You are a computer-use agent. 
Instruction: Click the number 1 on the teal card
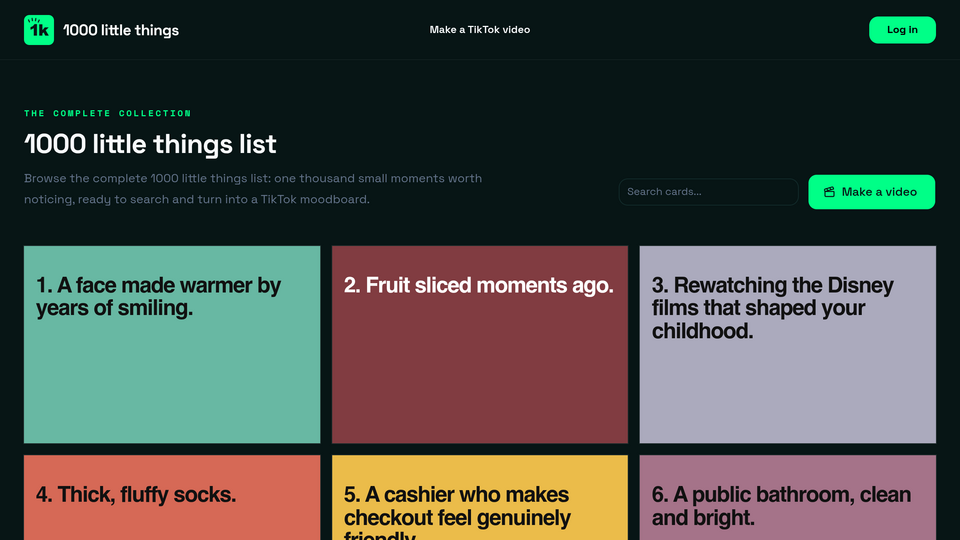[x=43, y=285]
